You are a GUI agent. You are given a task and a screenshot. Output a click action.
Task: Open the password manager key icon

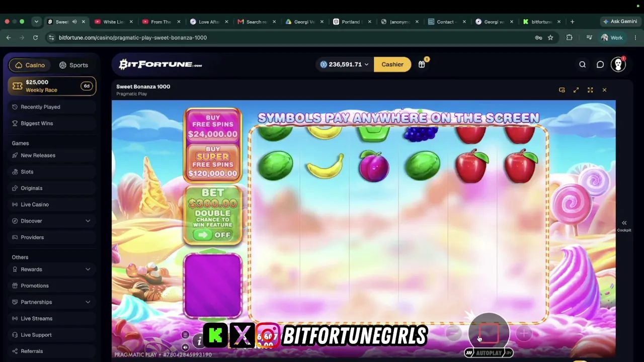tap(538, 38)
